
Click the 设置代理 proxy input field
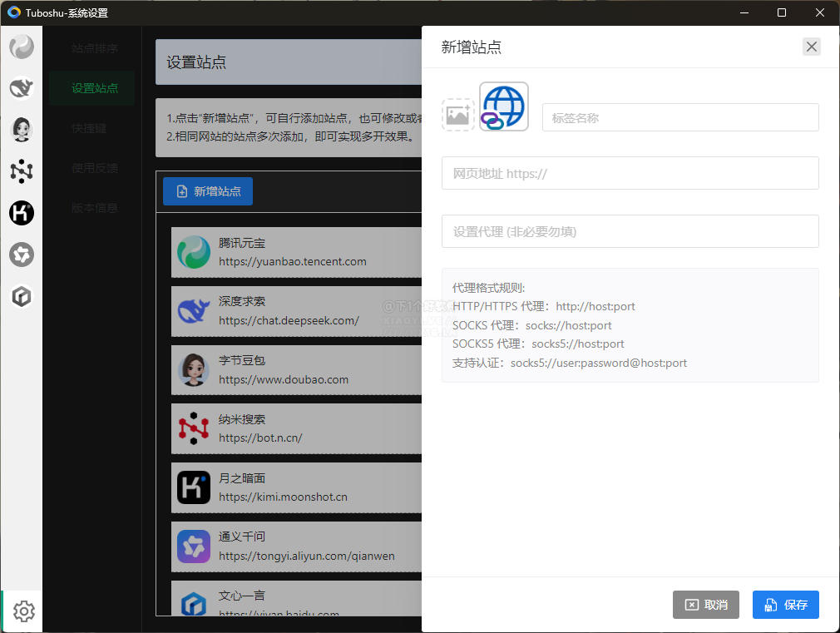[x=630, y=231]
